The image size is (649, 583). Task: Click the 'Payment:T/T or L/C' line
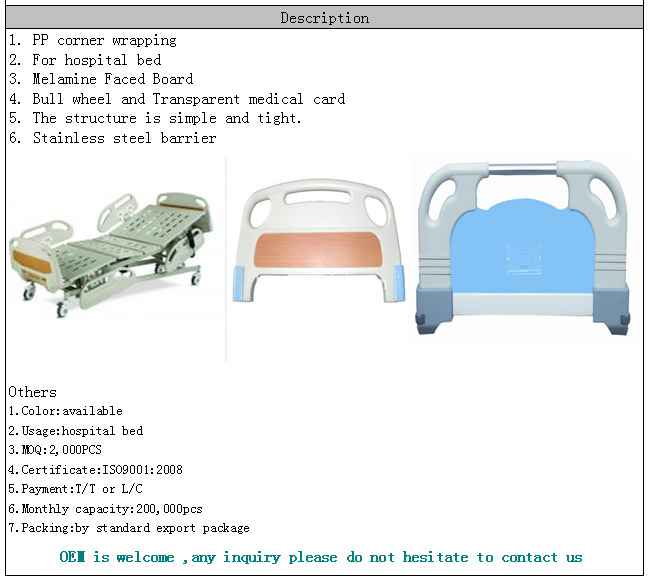75,489
